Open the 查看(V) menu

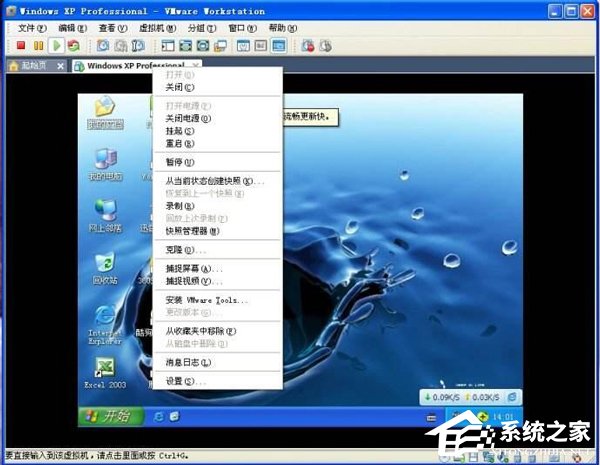click(113, 28)
